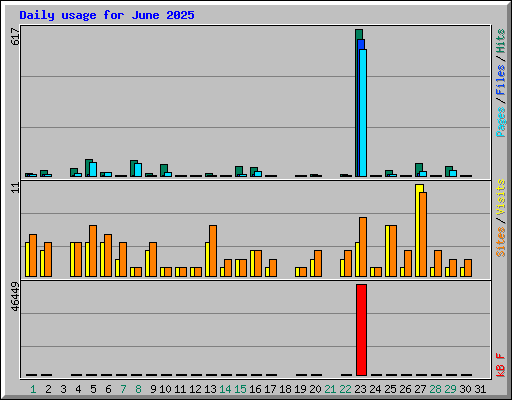Image resolution: width=512 pixels, height=400 pixels.
Task: Select the yellow Visits bar on day 25
Action: point(387,251)
